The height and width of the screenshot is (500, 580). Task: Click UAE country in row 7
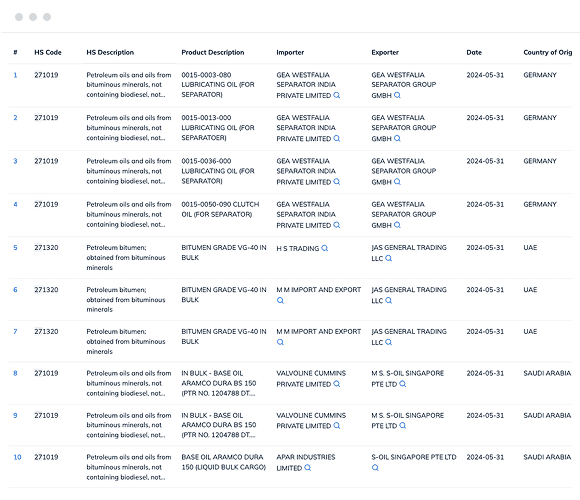[530, 332]
